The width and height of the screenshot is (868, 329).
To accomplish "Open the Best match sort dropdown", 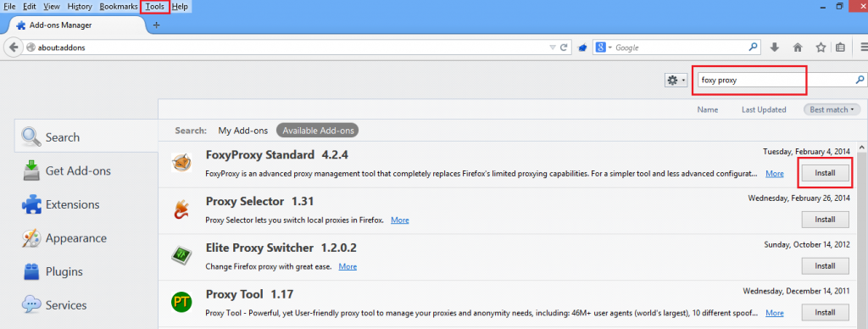I will point(832,109).
